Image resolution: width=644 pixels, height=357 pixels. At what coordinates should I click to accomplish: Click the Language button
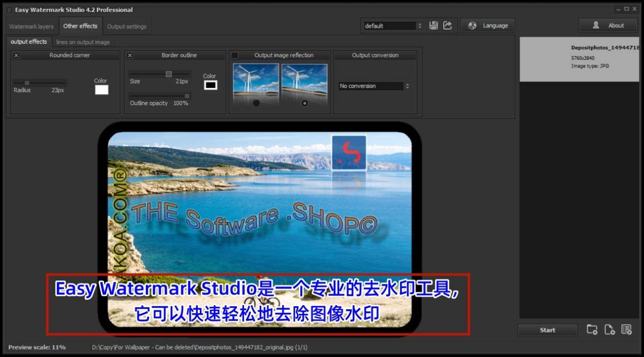(x=488, y=25)
